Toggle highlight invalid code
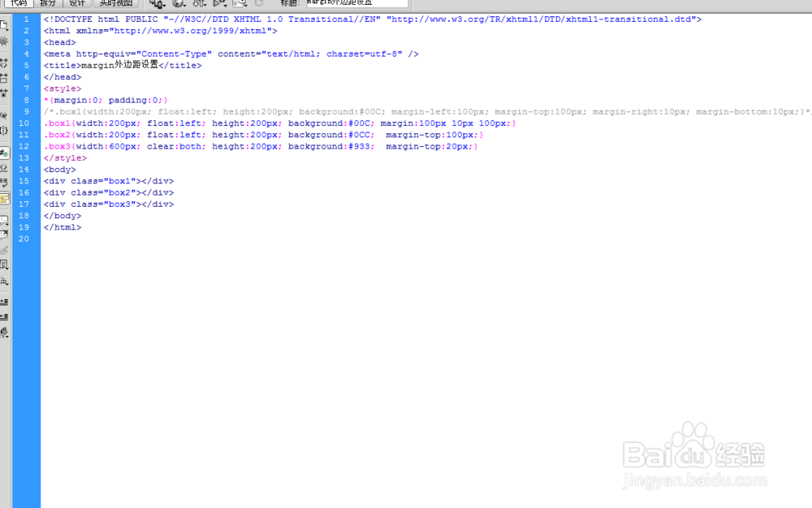Screen dimensions: 812x508 click(4, 168)
